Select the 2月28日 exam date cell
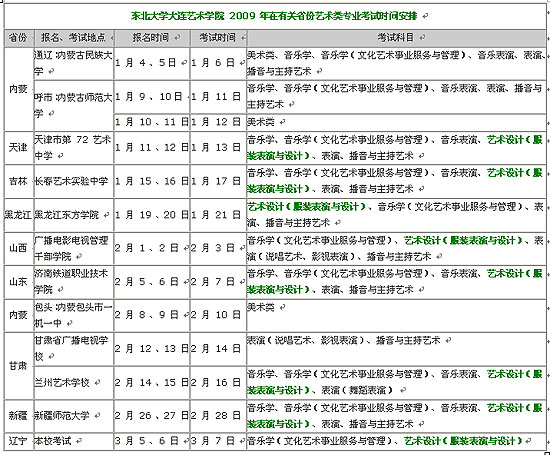The height and width of the screenshot is (455, 550). click(x=218, y=416)
